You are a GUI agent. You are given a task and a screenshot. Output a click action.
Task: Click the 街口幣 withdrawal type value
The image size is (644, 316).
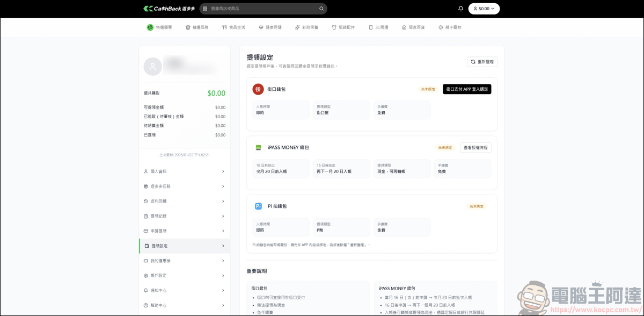coord(323,113)
